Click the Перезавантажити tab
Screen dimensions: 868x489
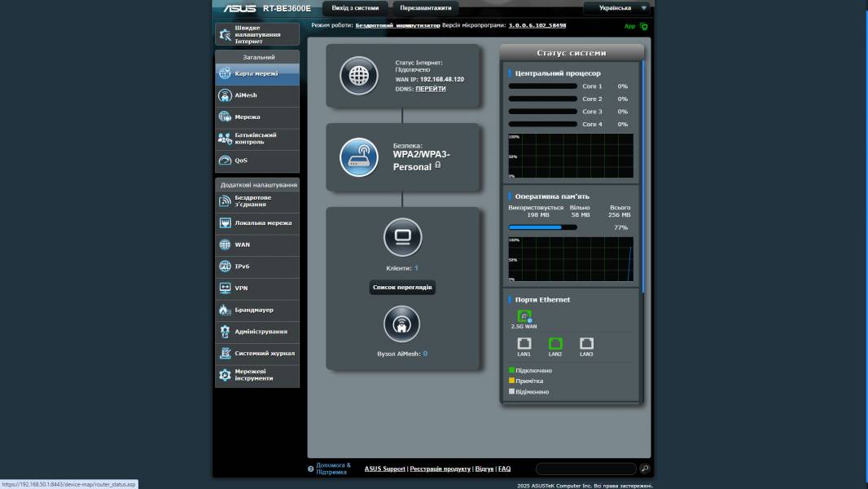pyautogui.click(x=426, y=8)
